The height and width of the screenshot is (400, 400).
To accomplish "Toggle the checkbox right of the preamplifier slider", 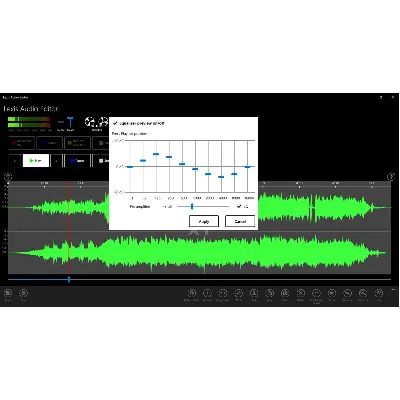I will tap(239, 207).
